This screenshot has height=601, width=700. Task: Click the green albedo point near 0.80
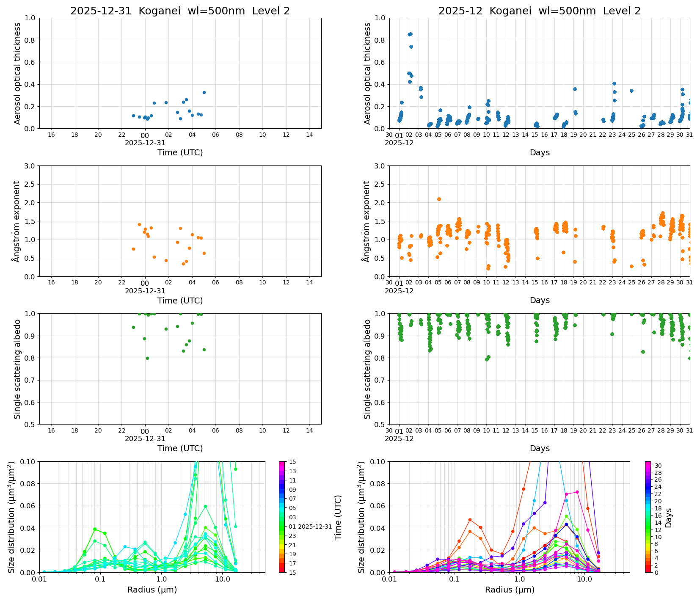click(147, 358)
